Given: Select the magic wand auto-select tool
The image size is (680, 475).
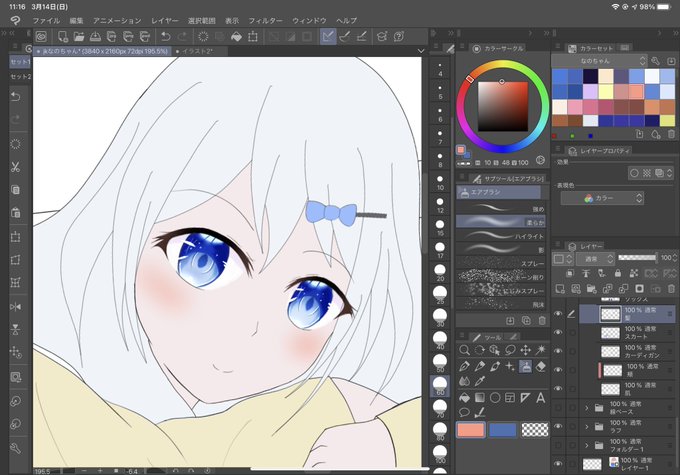Looking at the screenshot, I should 541,350.
